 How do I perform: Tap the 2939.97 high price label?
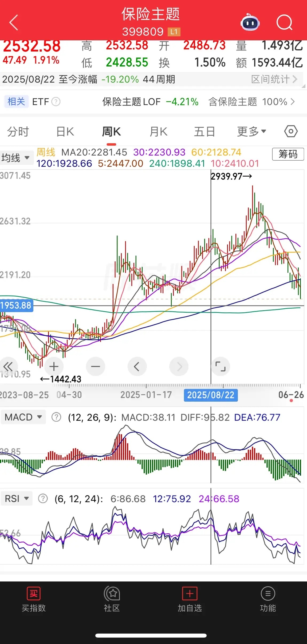click(x=231, y=176)
